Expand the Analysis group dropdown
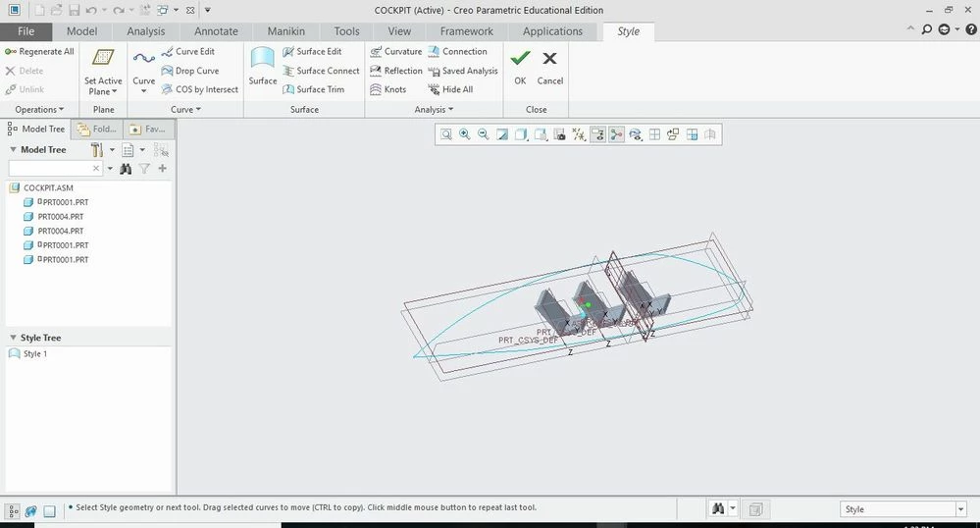 pyautogui.click(x=434, y=110)
